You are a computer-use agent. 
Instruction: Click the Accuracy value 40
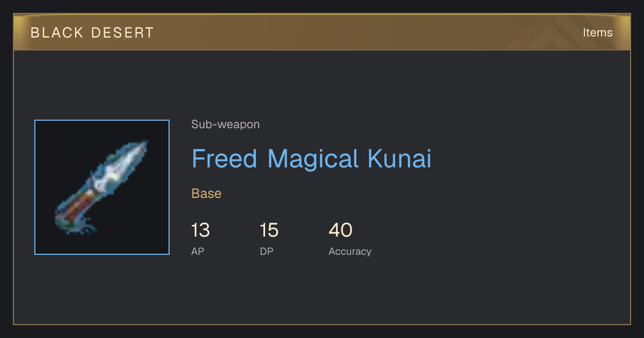point(340,231)
